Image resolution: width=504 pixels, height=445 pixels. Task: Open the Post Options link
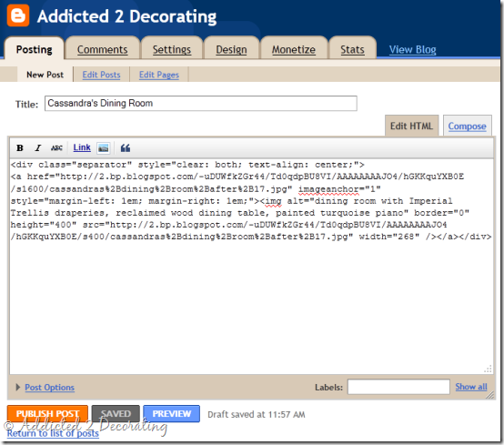49,387
